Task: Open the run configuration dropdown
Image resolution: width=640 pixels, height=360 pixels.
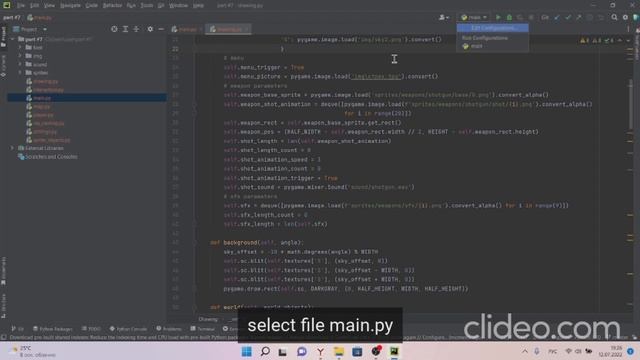Action: (474, 18)
